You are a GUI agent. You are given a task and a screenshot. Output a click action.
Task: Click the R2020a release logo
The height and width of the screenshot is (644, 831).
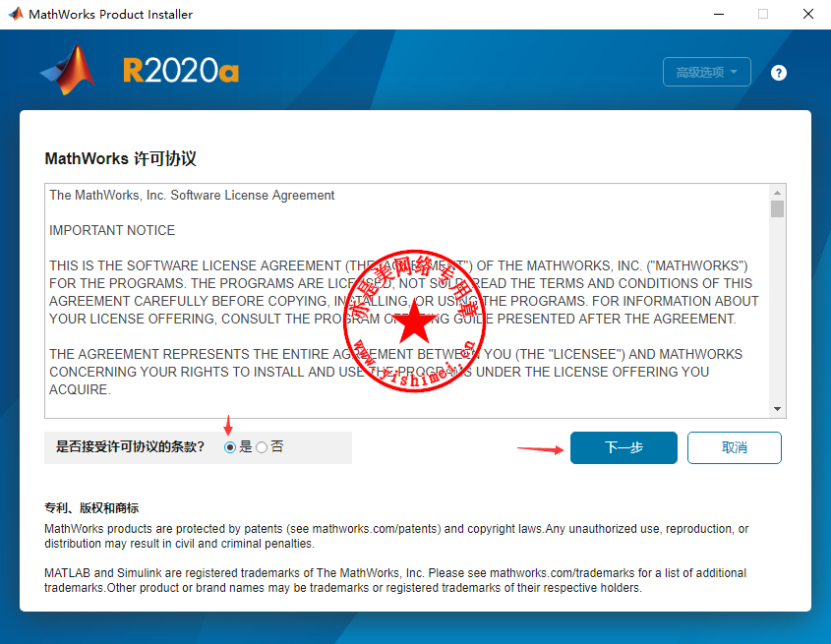coord(181,71)
